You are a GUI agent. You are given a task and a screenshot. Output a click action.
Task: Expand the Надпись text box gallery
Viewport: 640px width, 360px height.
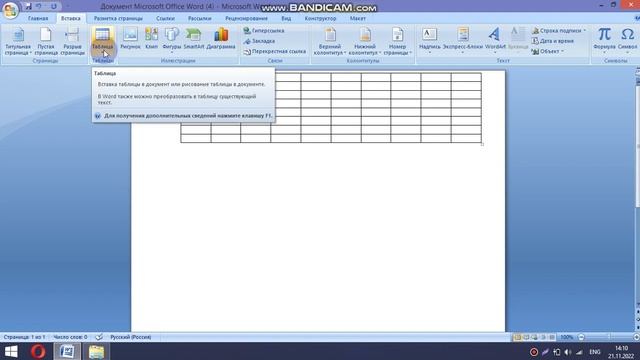click(429, 41)
